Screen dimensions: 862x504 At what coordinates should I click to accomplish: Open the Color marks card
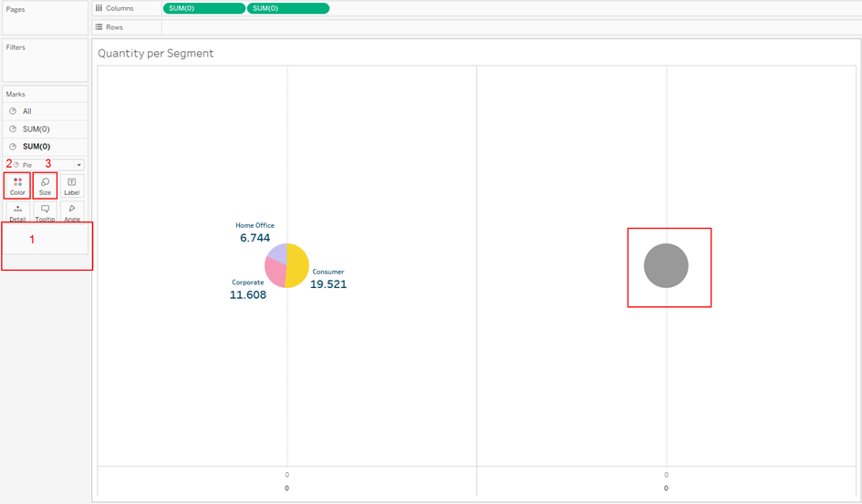(x=17, y=186)
